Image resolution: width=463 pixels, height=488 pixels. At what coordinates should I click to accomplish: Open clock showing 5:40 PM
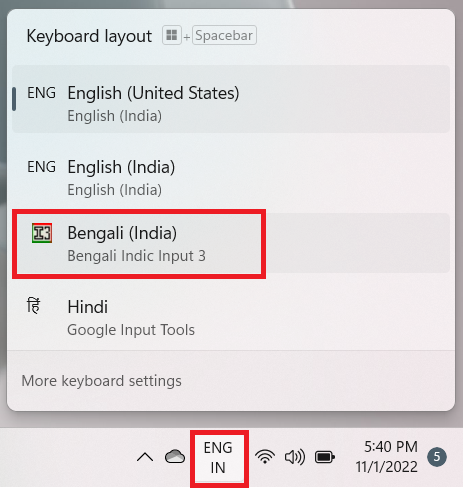pyautogui.click(x=391, y=447)
